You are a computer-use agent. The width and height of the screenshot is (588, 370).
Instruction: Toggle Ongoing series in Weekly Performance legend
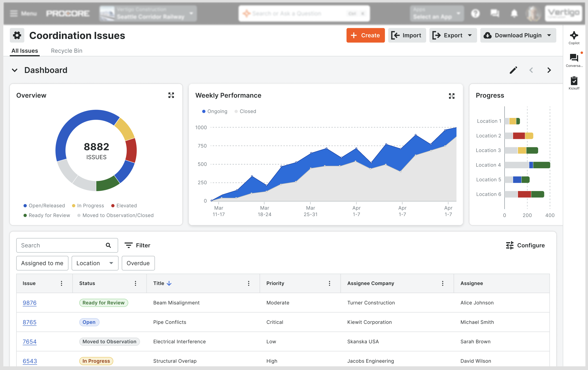(x=215, y=111)
